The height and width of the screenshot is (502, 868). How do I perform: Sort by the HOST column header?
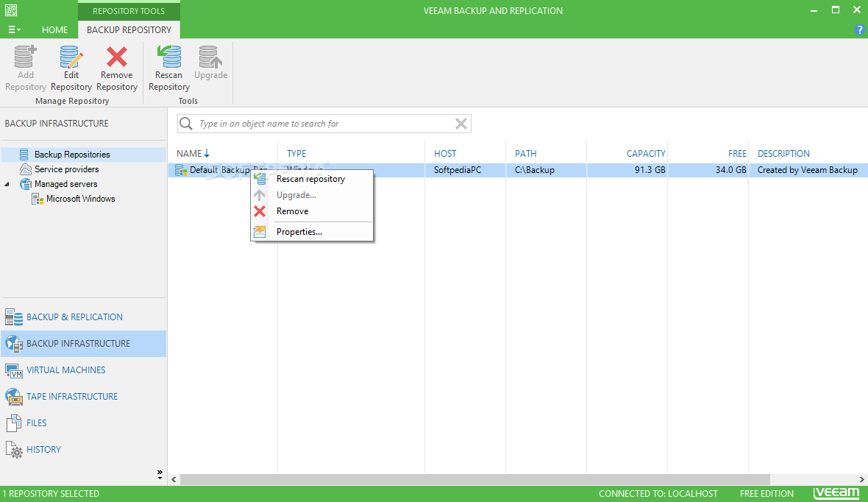445,154
